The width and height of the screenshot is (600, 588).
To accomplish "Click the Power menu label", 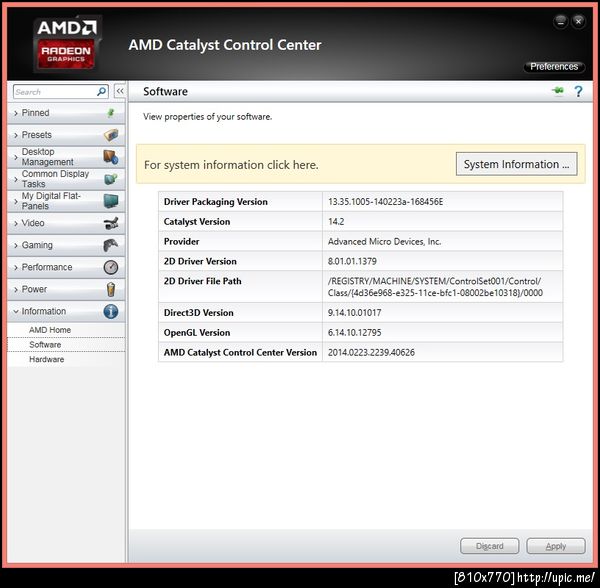I will click(34, 289).
